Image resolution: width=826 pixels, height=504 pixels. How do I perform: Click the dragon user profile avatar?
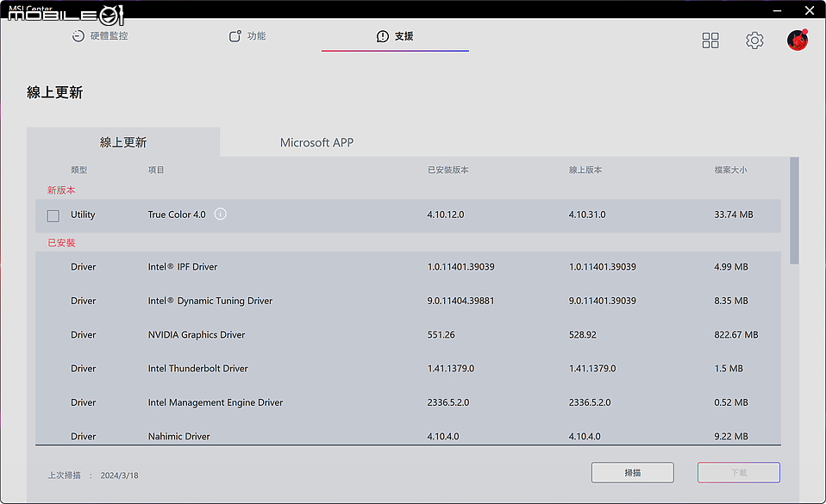(798, 40)
